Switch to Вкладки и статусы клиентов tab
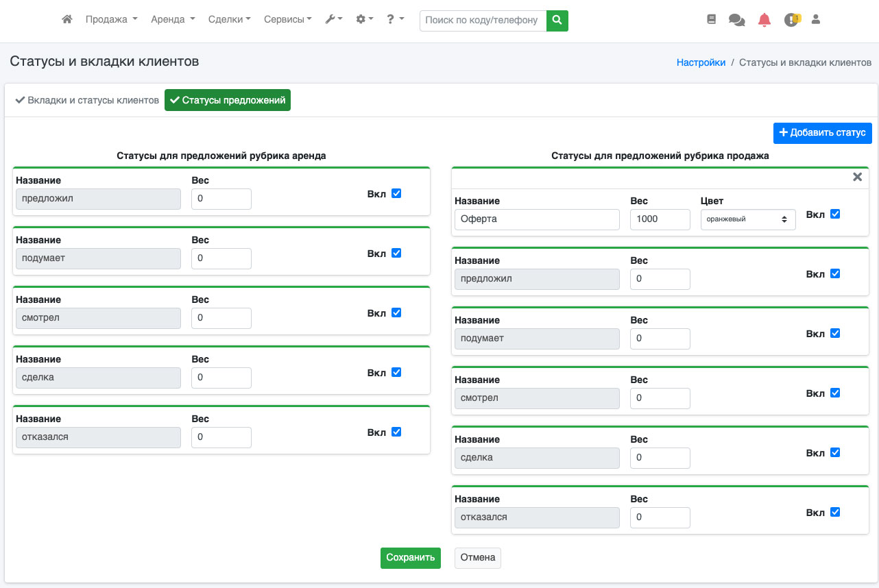Screen dimensions: 879x588 click(87, 100)
